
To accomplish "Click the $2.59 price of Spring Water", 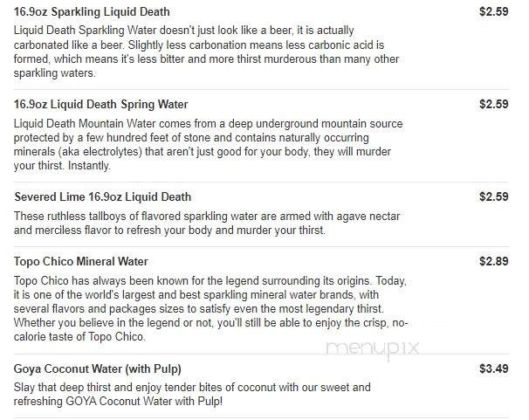I will 494,104.
